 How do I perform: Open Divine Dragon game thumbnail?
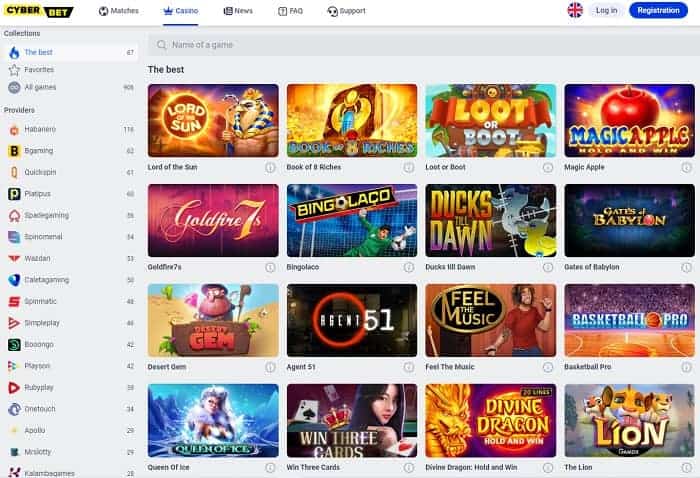[491, 420]
